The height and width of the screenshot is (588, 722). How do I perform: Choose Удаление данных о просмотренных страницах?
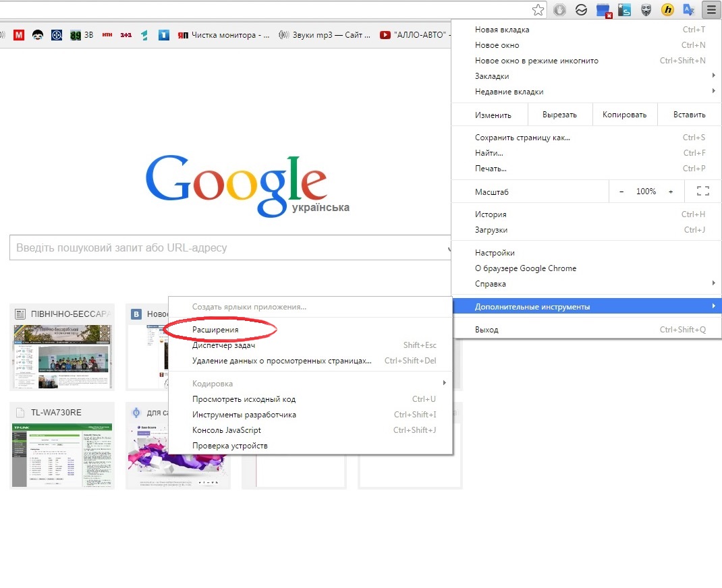click(310, 361)
